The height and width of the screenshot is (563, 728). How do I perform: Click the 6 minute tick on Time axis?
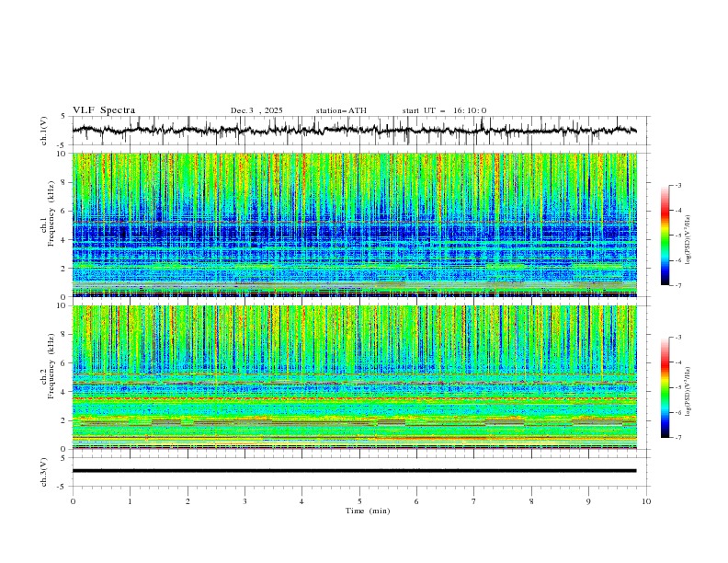coord(416,501)
